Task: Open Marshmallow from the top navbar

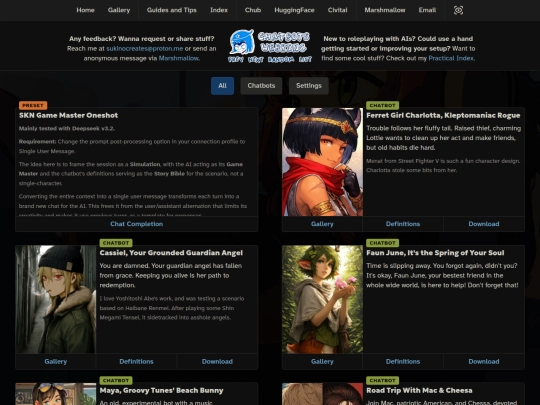Action: pos(385,10)
